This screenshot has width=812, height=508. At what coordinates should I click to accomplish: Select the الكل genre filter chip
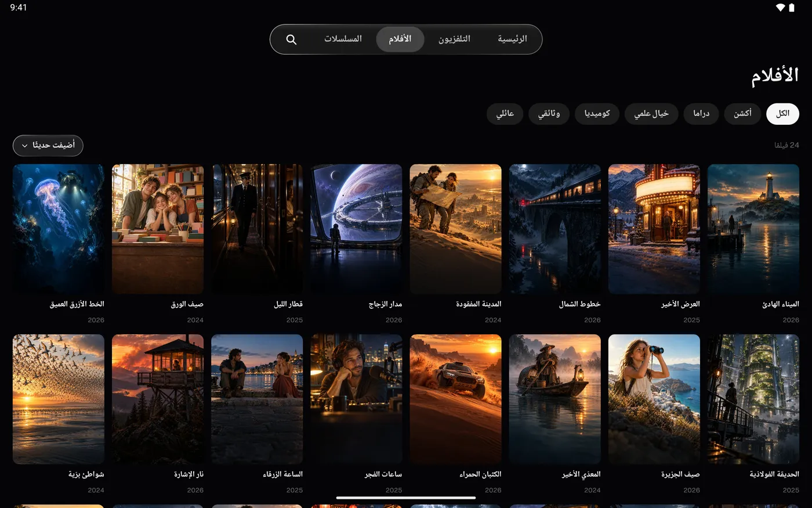point(782,114)
